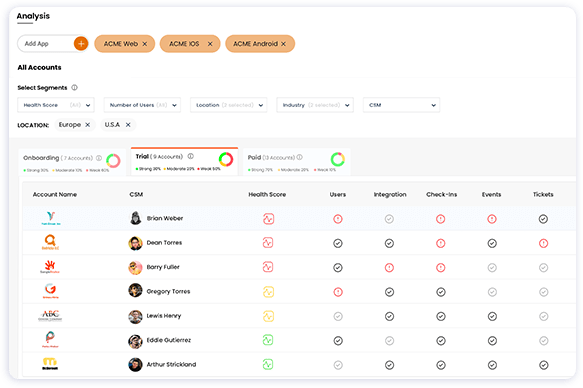
Task: Click the Trial tab donut chart
Action: coord(226,159)
